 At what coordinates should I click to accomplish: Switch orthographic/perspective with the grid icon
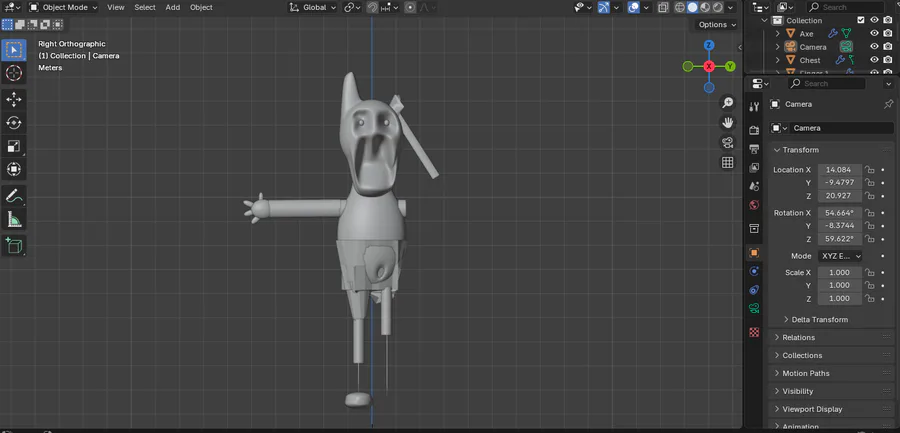(x=728, y=163)
